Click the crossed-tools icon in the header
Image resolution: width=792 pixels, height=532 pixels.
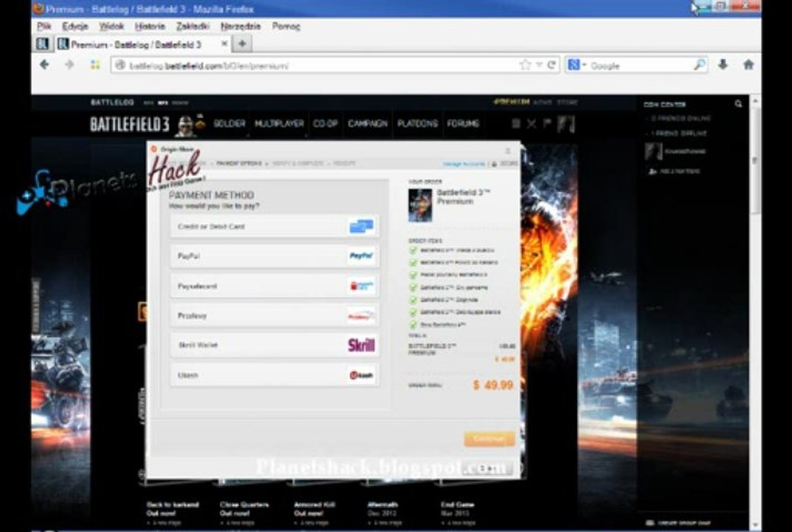click(x=532, y=123)
